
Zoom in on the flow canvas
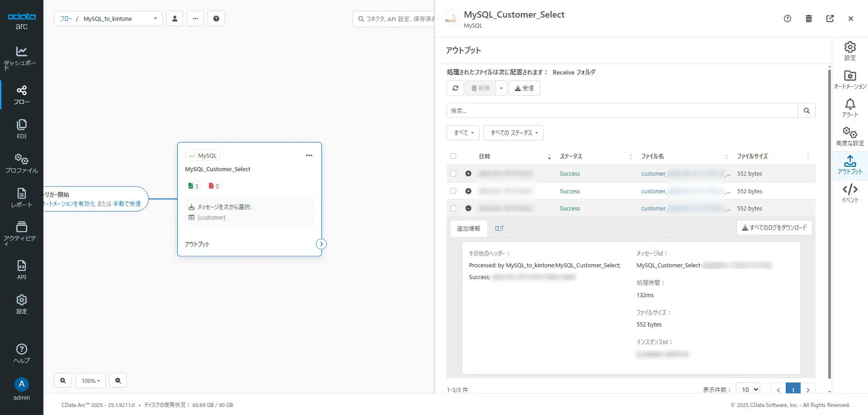63,381
